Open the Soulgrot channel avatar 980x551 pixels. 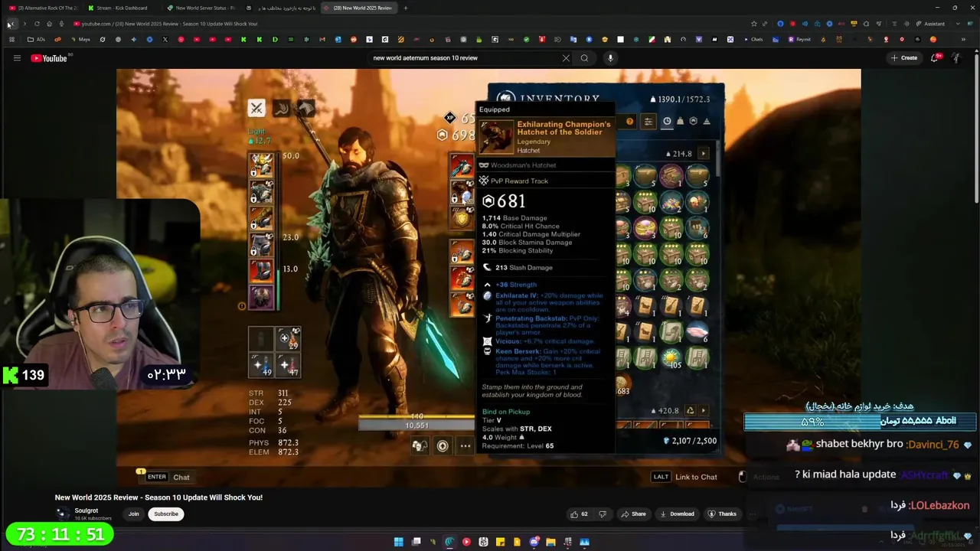(x=62, y=514)
